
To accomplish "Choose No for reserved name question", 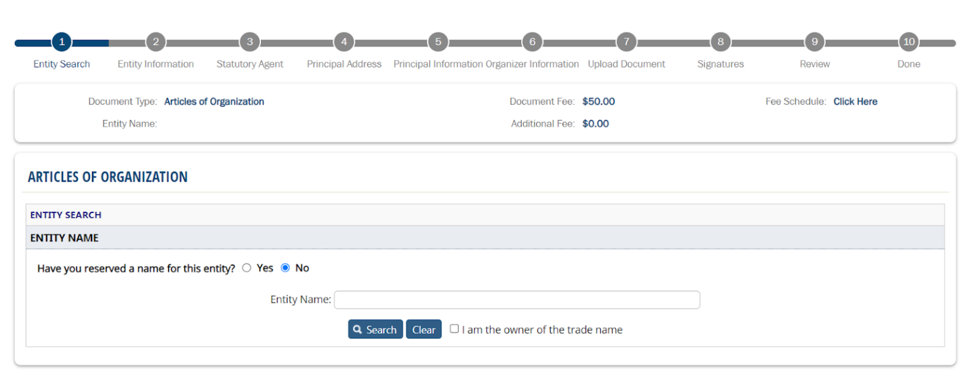I will click(285, 268).
